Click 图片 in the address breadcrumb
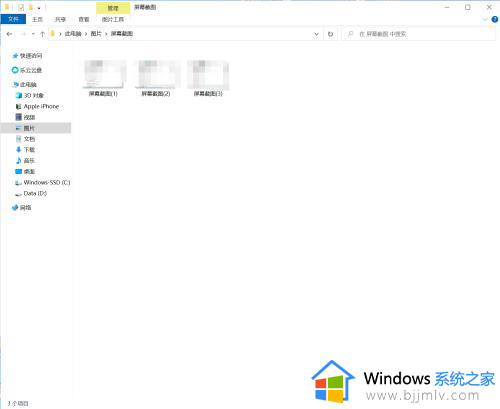 (96, 34)
